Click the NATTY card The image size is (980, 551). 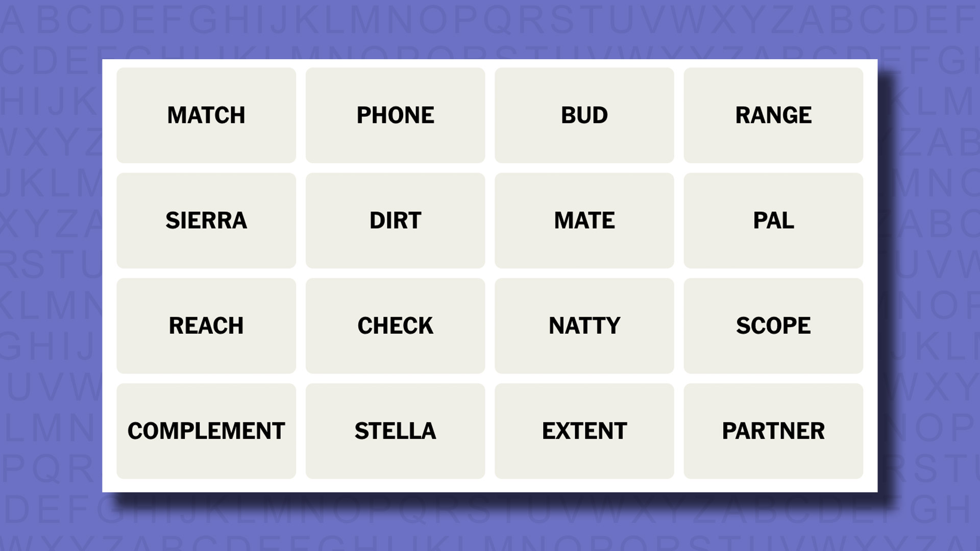pos(584,325)
